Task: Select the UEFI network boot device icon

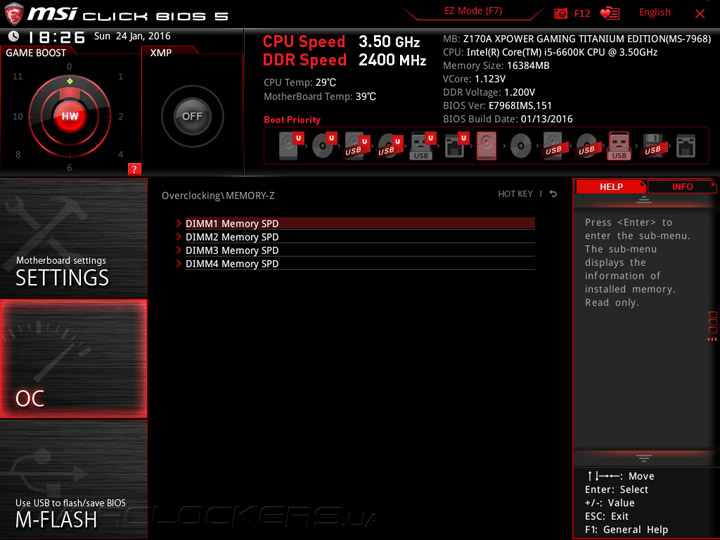Action: click(456, 146)
